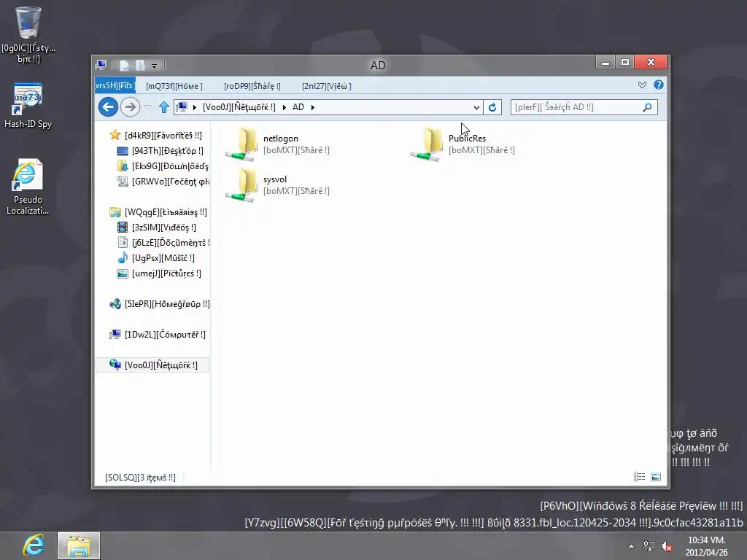Click the AD window title bar

coord(378,65)
